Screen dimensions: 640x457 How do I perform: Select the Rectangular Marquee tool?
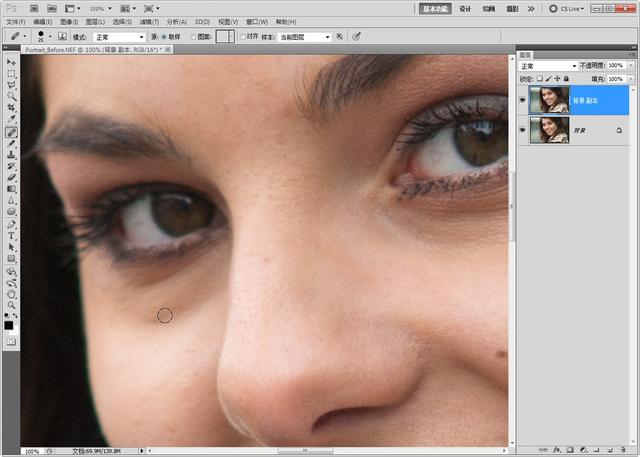[x=11, y=74]
